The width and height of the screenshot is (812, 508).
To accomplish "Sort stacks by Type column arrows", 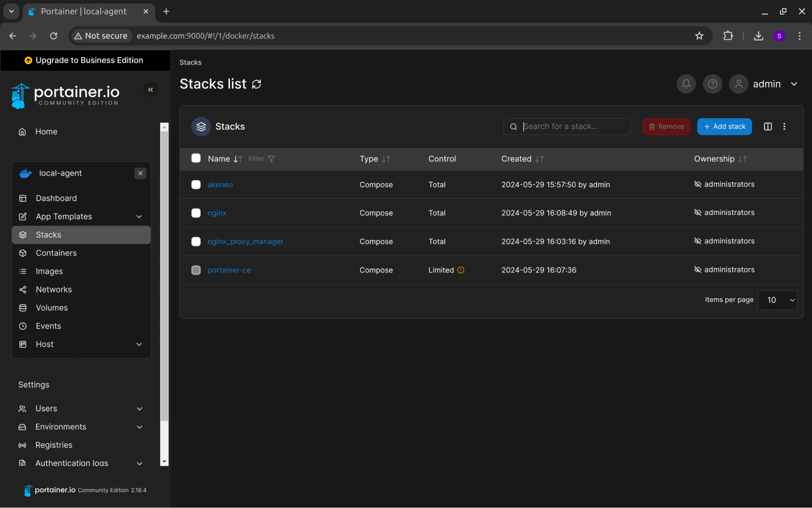I will point(386,159).
